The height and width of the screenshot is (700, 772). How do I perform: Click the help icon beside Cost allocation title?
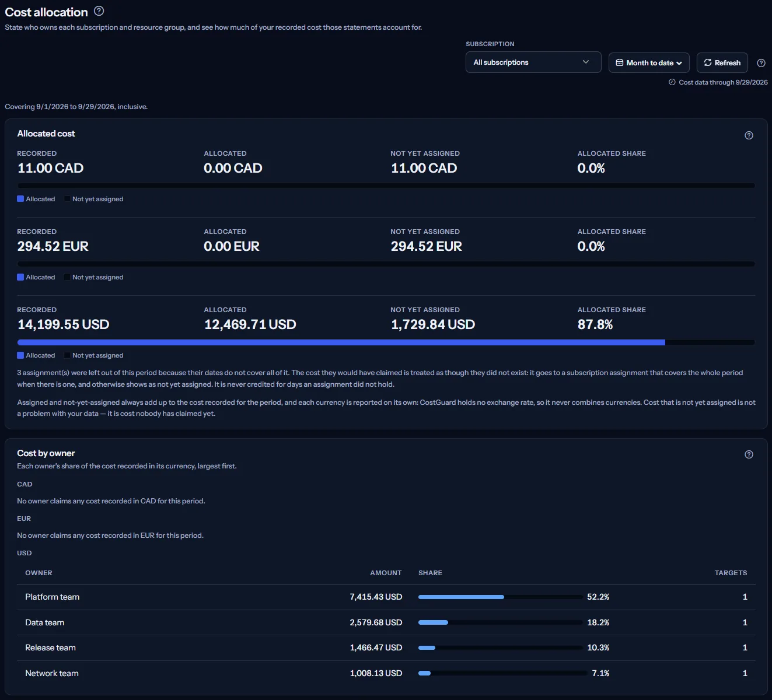pos(99,11)
